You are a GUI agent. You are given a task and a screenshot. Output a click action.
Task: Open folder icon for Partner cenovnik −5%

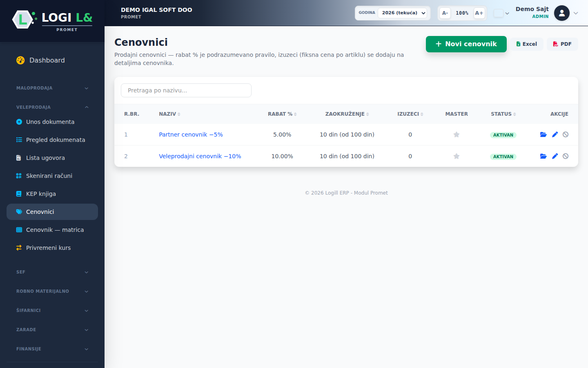click(x=543, y=135)
